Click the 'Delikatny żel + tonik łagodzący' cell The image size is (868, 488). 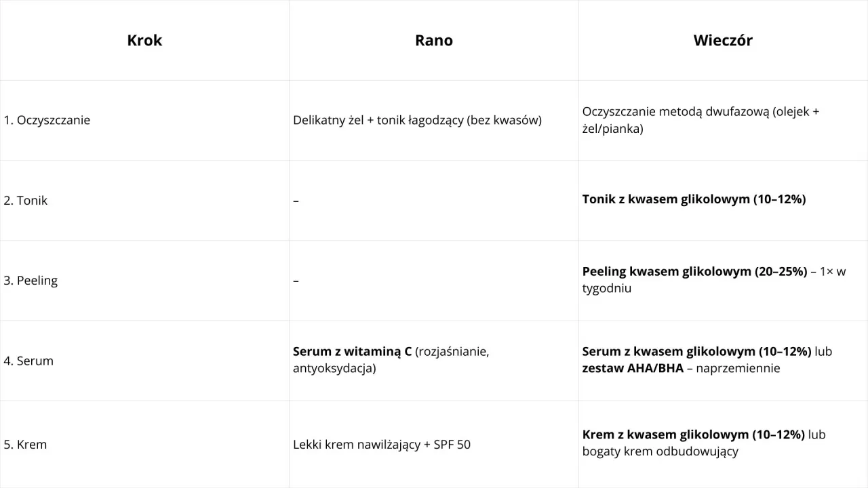coord(417,120)
